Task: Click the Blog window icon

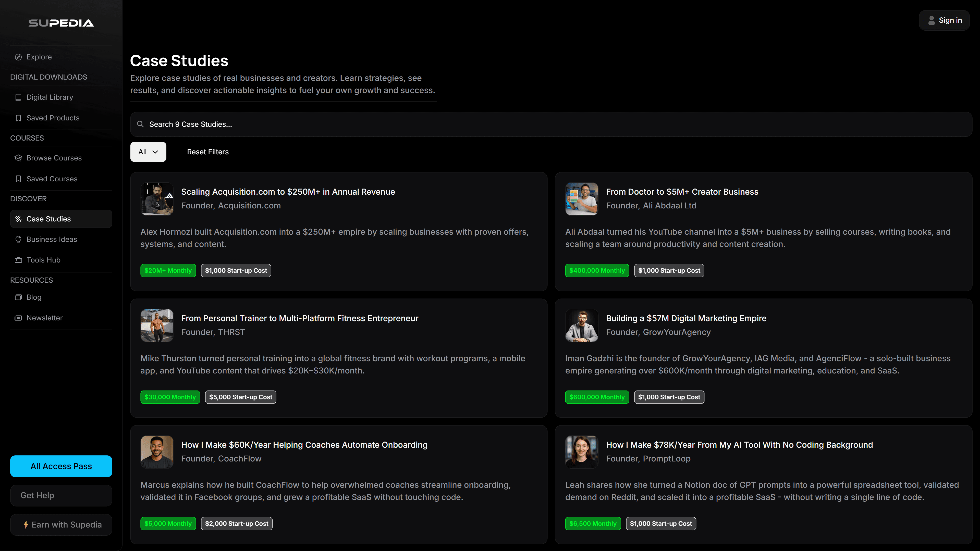Action: point(18,297)
